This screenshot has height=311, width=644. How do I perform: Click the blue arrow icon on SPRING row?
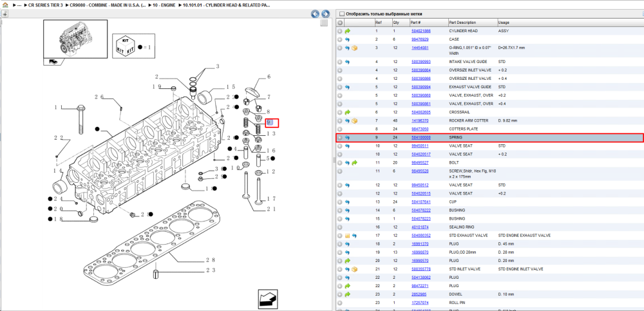coord(347,138)
